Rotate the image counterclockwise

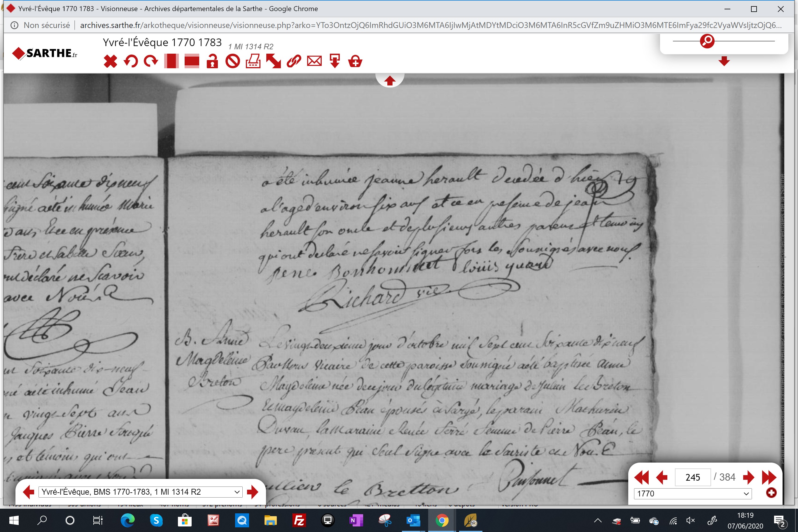click(131, 62)
